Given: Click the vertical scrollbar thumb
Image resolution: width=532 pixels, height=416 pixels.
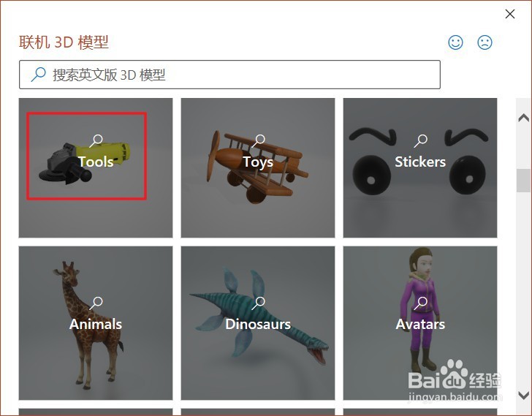Looking at the screenshot, I should [523, 180].
